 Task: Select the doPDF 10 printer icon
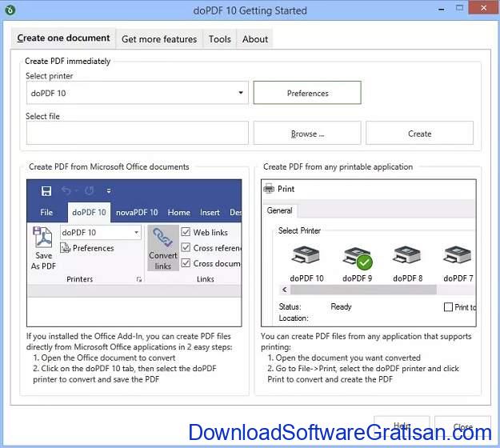click(x=306, y=255)
